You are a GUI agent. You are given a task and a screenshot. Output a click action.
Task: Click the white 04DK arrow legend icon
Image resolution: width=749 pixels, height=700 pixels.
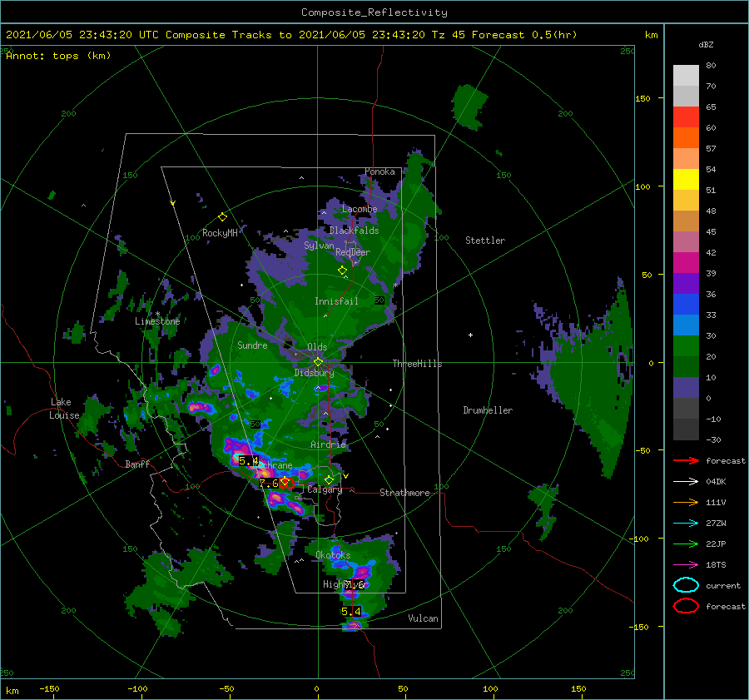point(686,481)
